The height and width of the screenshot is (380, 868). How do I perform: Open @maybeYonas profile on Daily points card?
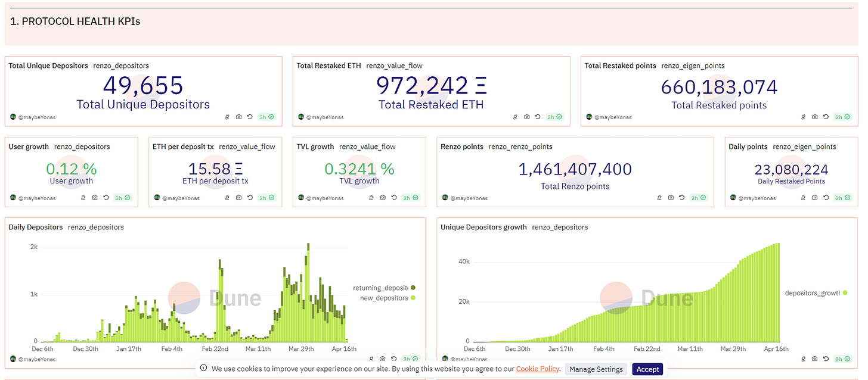(757, 198)
